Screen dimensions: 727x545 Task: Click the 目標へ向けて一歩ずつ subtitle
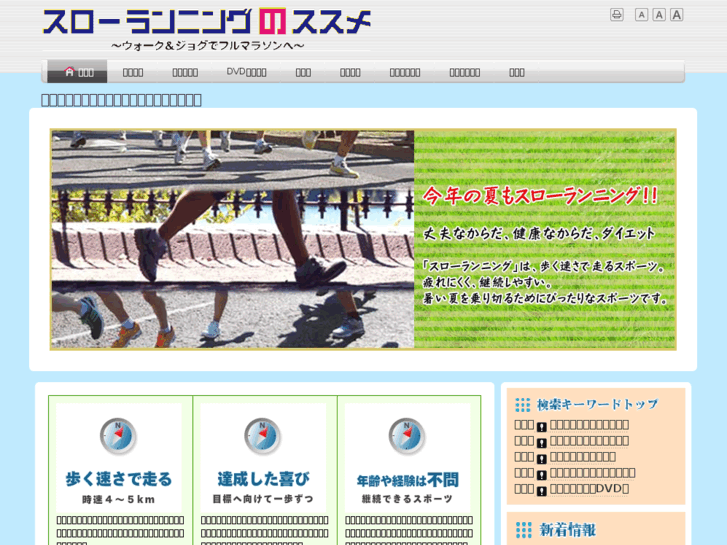coord(263,499)
